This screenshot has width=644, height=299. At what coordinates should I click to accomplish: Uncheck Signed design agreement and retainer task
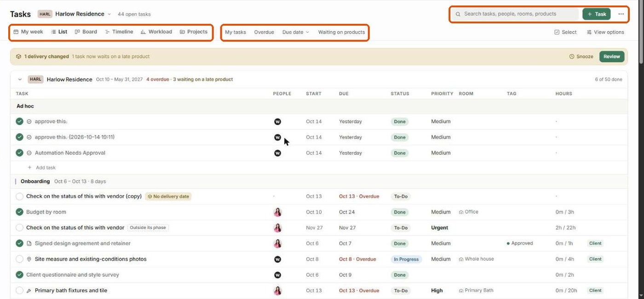point(19,243)
